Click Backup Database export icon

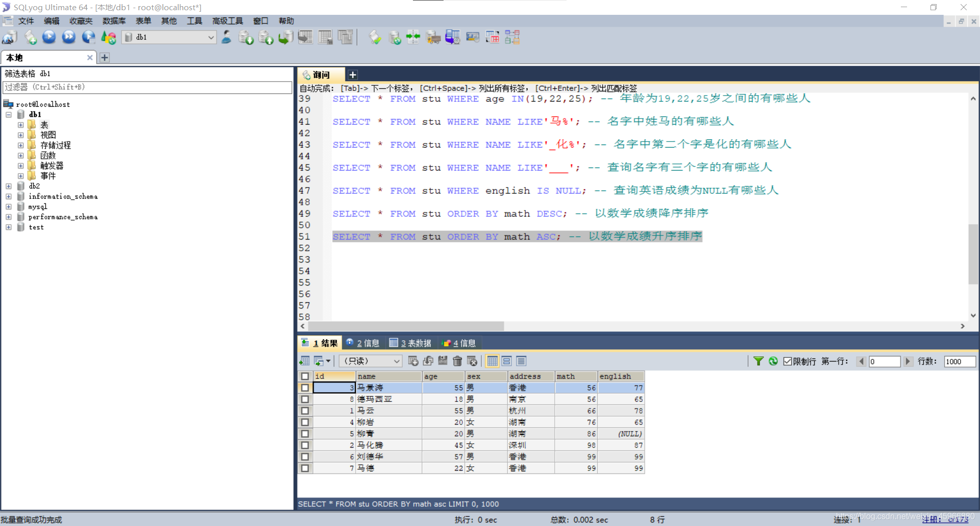pyautogui.click(x=266, y=37)
